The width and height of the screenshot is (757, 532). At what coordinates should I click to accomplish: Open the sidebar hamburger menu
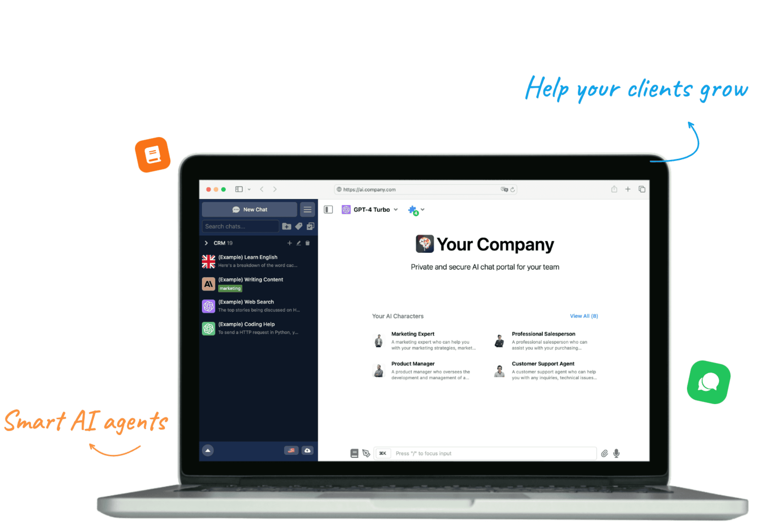click(x=308, y=209)
